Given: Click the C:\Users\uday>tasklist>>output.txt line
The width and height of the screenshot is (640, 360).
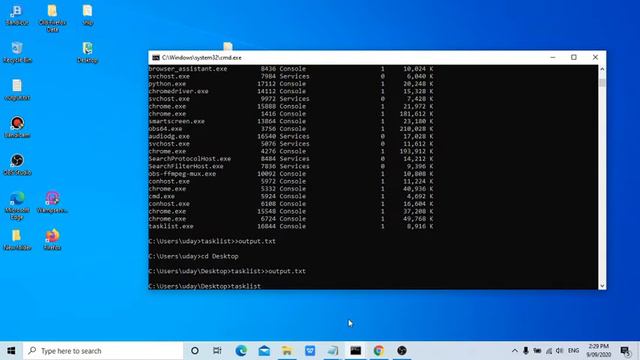Looking at the screenshot, I should pyautogui.click(x=212, y=241).
